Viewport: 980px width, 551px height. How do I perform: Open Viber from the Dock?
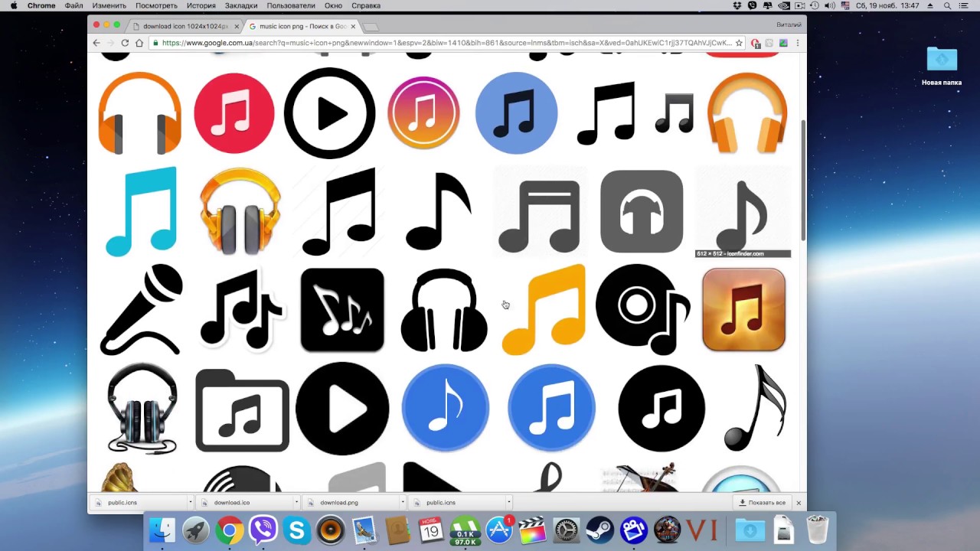click(263, 530)
